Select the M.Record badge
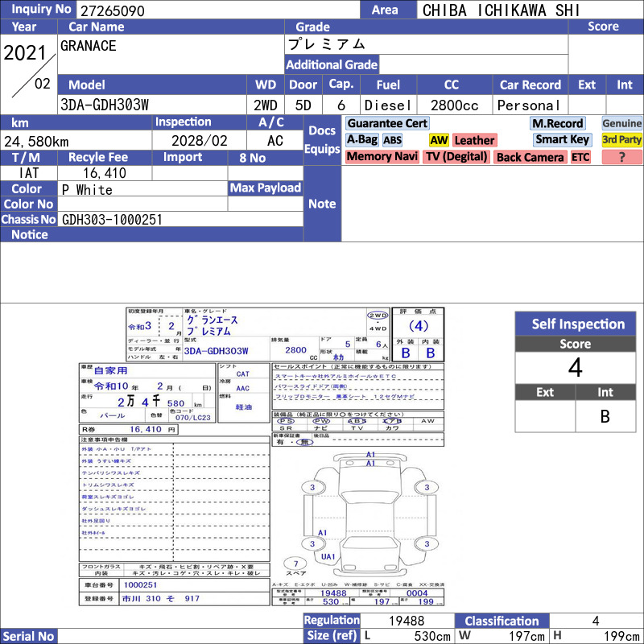 tap(557, 123)
